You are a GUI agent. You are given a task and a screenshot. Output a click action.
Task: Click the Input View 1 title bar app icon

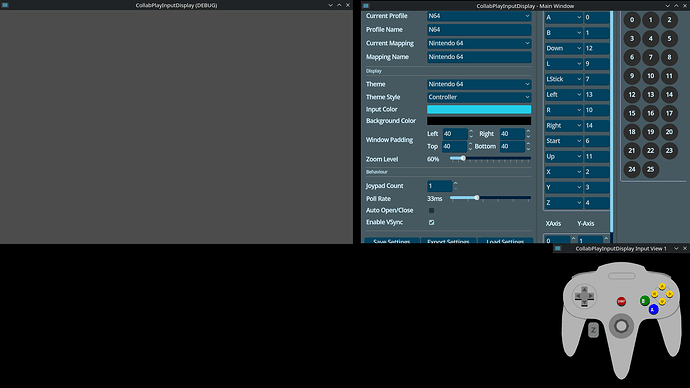pyautogui.click(x=558, y=249)
